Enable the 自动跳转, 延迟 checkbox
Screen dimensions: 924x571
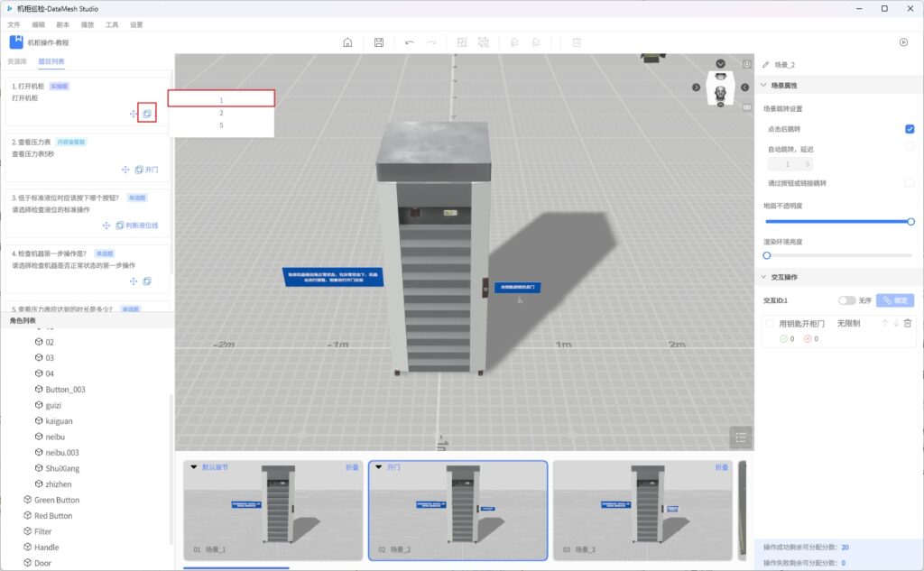910,147
